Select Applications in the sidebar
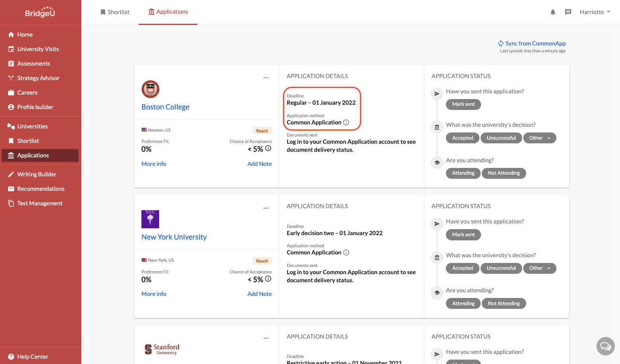 (x=41, y=155)
